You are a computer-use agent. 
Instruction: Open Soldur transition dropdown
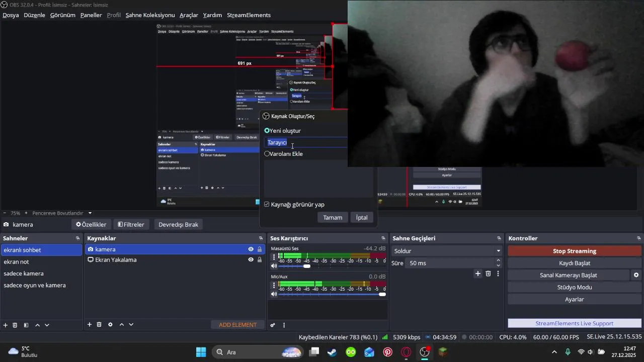pos(447,251)
